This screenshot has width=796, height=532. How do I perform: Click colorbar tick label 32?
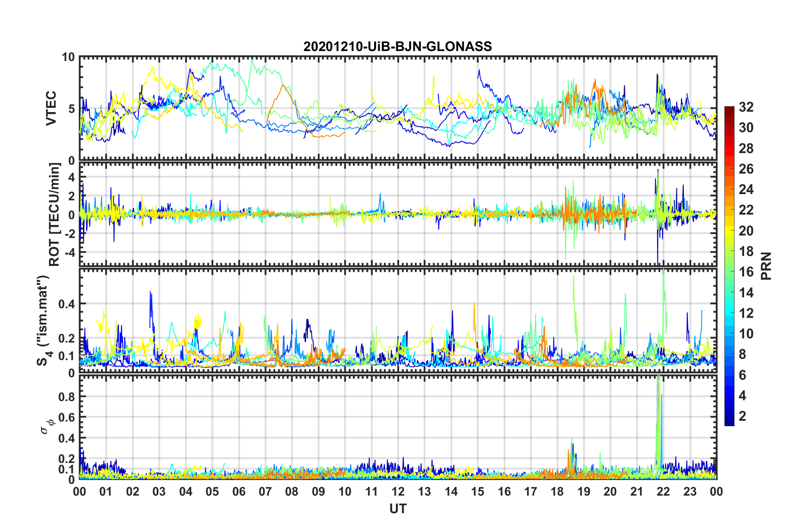746,107
